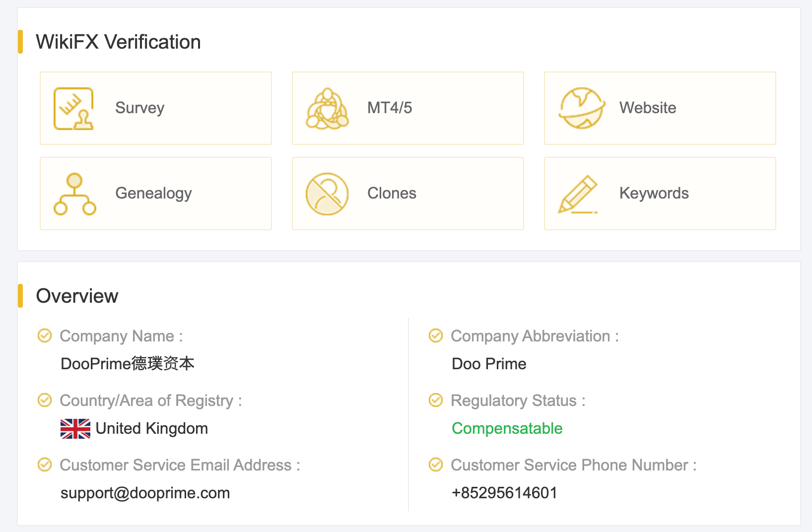This screenshot has width=812, height=532.
Task: Open the Genealogy verification card
Action: tap(156, 194)
